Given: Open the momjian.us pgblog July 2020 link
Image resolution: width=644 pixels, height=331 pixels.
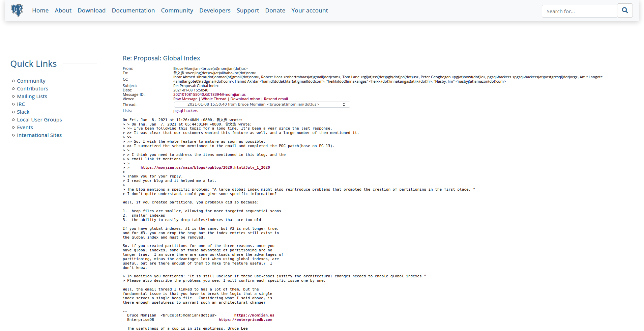Looking at the screenshot, I should 205,168.
